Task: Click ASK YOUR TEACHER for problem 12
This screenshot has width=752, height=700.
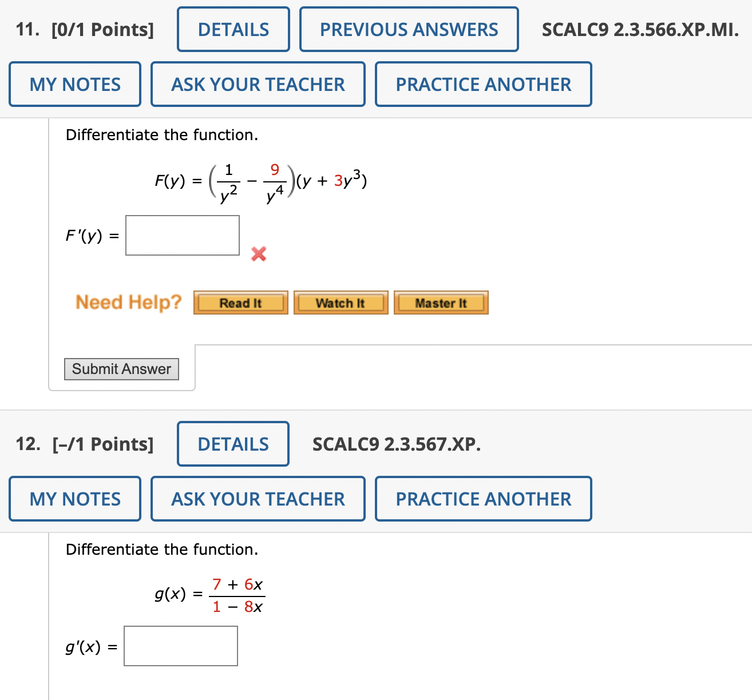Action: click(258, 498)
